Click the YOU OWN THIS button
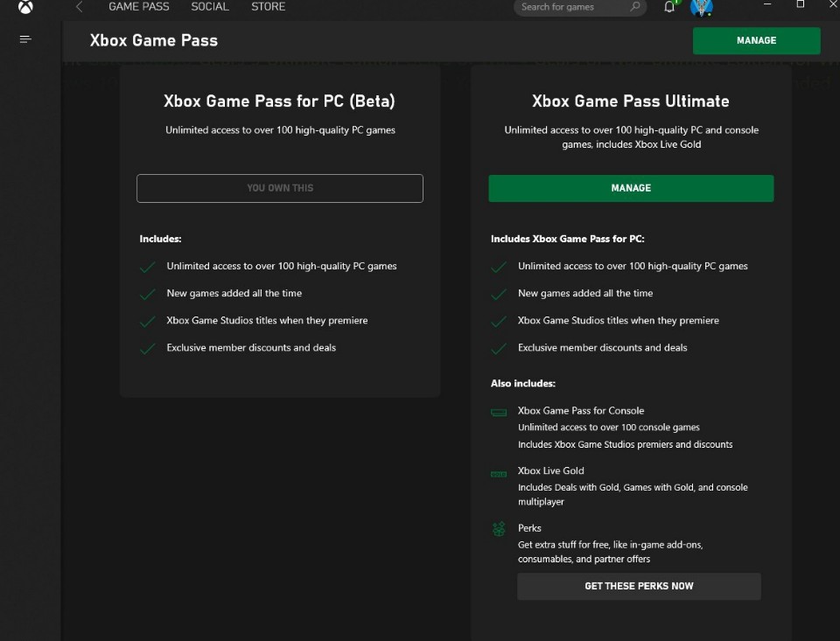The image size is (840, 641). (x=280, y=188)
